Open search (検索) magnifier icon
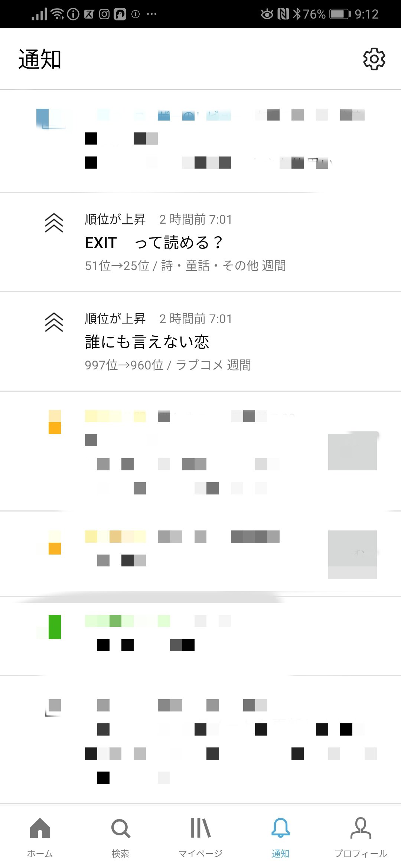The height and width of the screenshot is (868, 401). [x=120, y=828]
